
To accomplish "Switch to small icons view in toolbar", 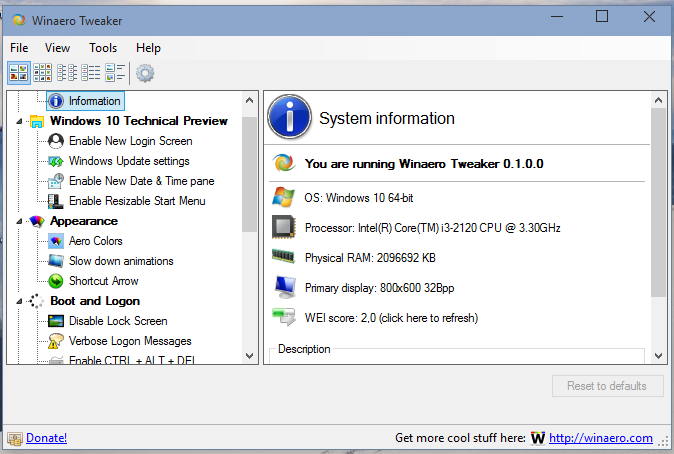I will click(x=43, y=72).
